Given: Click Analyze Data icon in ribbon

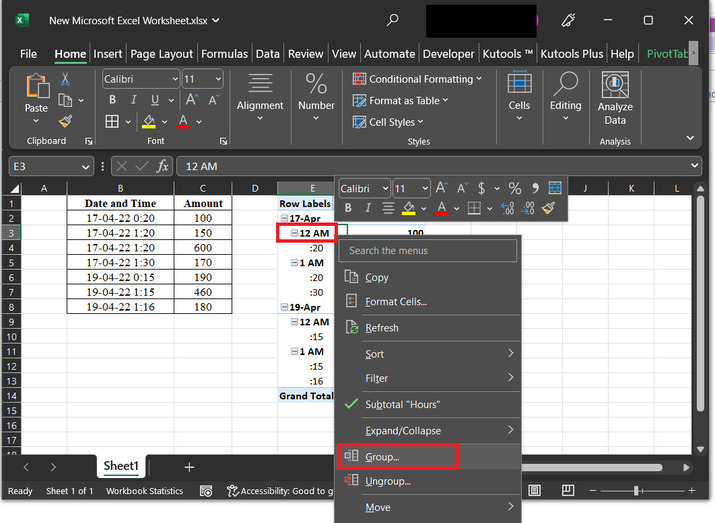Looking at the screenshot, I should 615,86.
